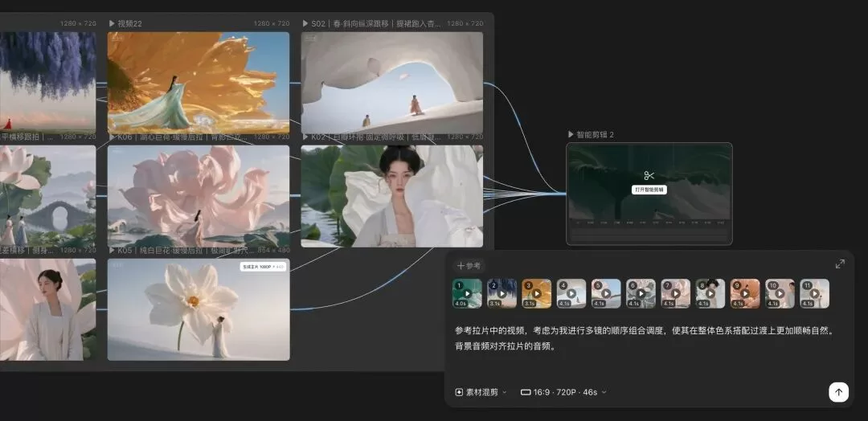
Task: Open smart editor via 打开智能剪辑 button
Action: (x=649, y=189)
